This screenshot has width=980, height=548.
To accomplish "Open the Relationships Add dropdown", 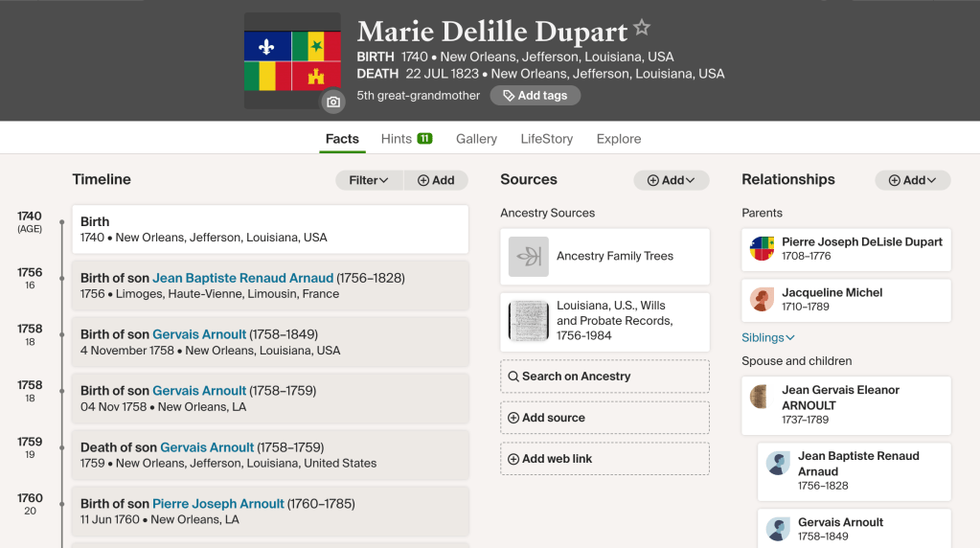I will tap(912, 180).
